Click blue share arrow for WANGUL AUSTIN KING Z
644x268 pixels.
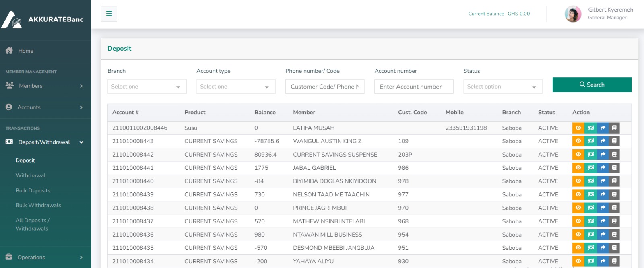pos(603,141)
